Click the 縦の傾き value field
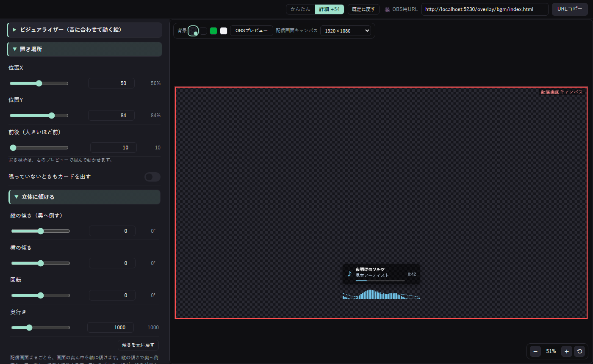Image resolution: width=593 pixels, height=364 pixels. 112,231
